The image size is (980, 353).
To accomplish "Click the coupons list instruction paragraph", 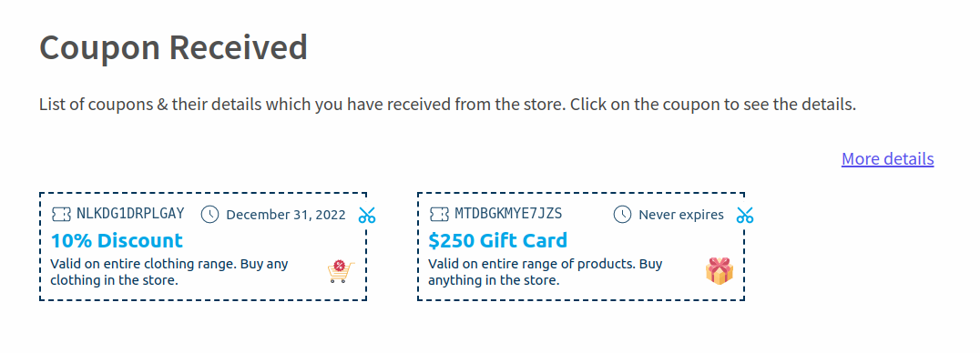I will coord(447,105).
